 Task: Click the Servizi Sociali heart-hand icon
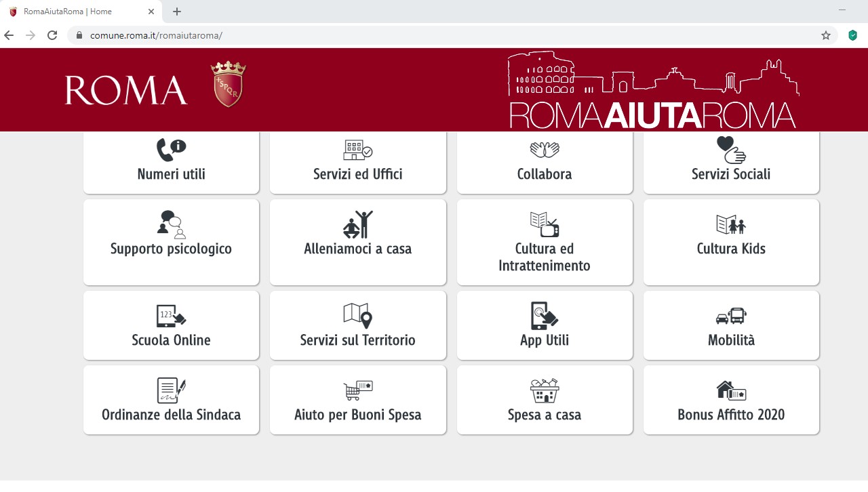click(x=731, y=150)
